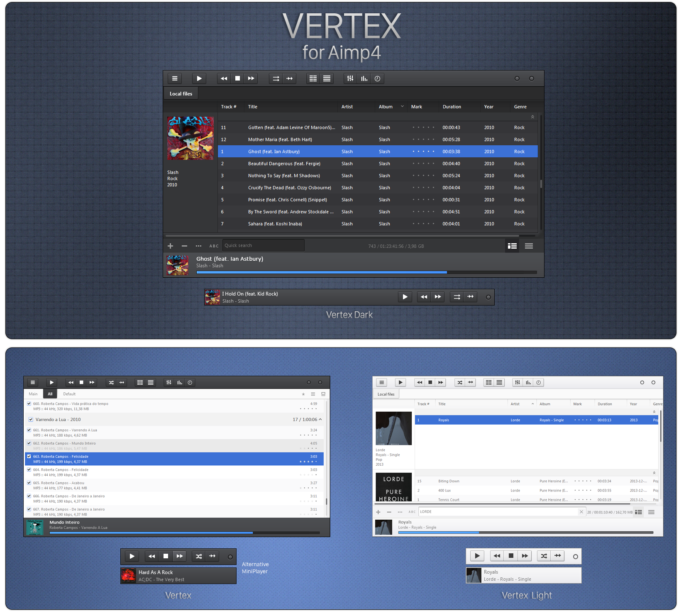Open timer in the Roberta Campos Vertex window
The width and height of the screenshot is (686, 616).
click(190, 383)
